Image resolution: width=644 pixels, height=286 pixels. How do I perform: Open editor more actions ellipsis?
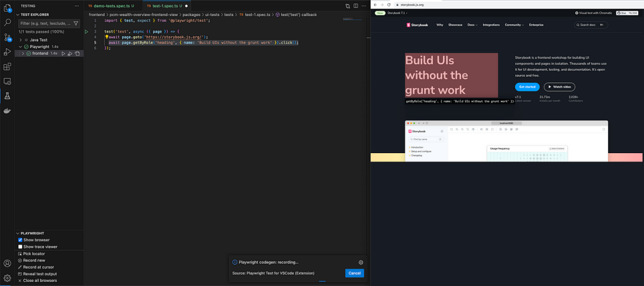364,6
